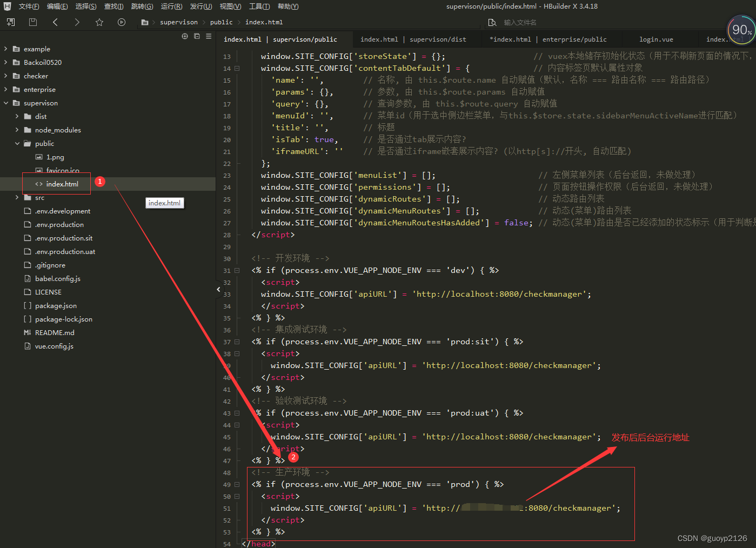Fold the code block at line 31
Viewport: 756px width, 548px height.
click(237, 271)
